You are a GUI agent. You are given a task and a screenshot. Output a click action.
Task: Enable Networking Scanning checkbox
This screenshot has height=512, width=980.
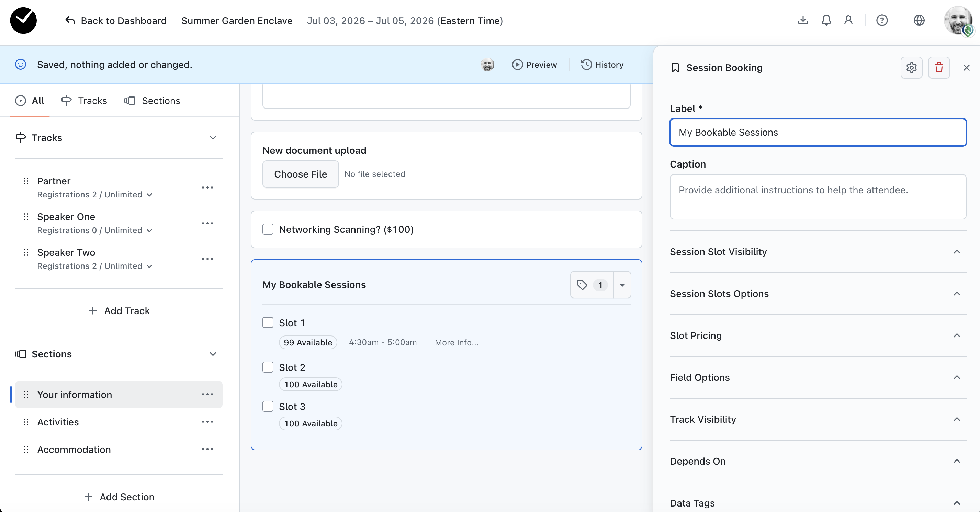click(x=268, y=229)
